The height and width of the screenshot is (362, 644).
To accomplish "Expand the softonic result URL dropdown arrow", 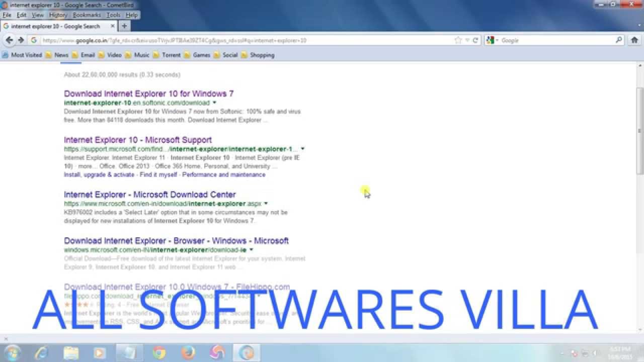I will [x=214, y=103].
